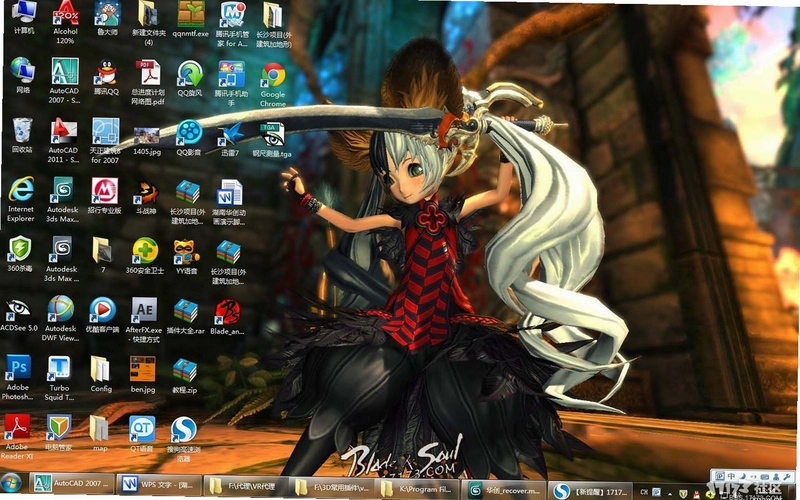The height and width of the screenshot is (500, 800).
Task: Switch to K:\Program Fil... Explorer window
Action: tap(417, 489)
